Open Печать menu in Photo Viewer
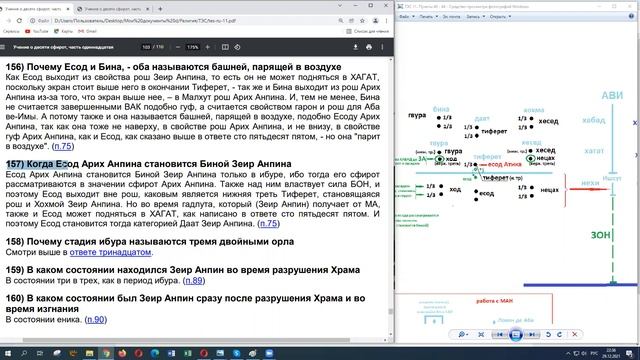This screenshot has height=360, width=640. (x=429, y=17)
